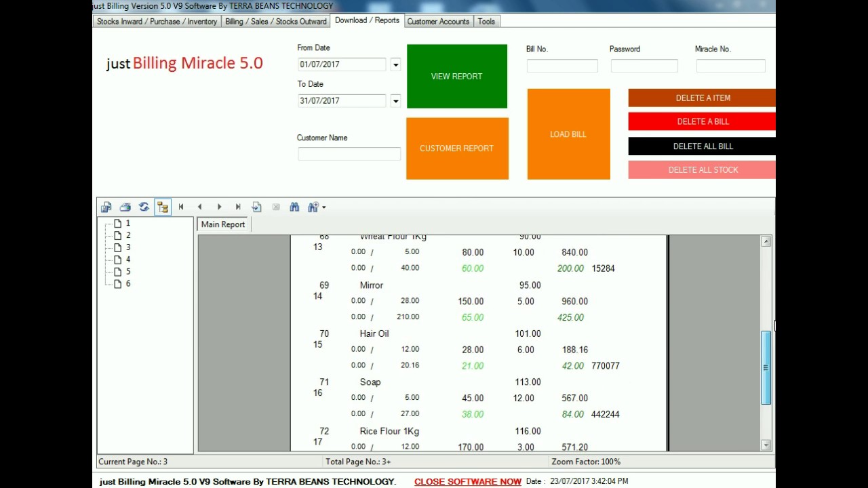Image resolution: width=868 pixels, height=488 pixels.
Task: Click the value 442244 in report
Action: click(x=606, y=414)
